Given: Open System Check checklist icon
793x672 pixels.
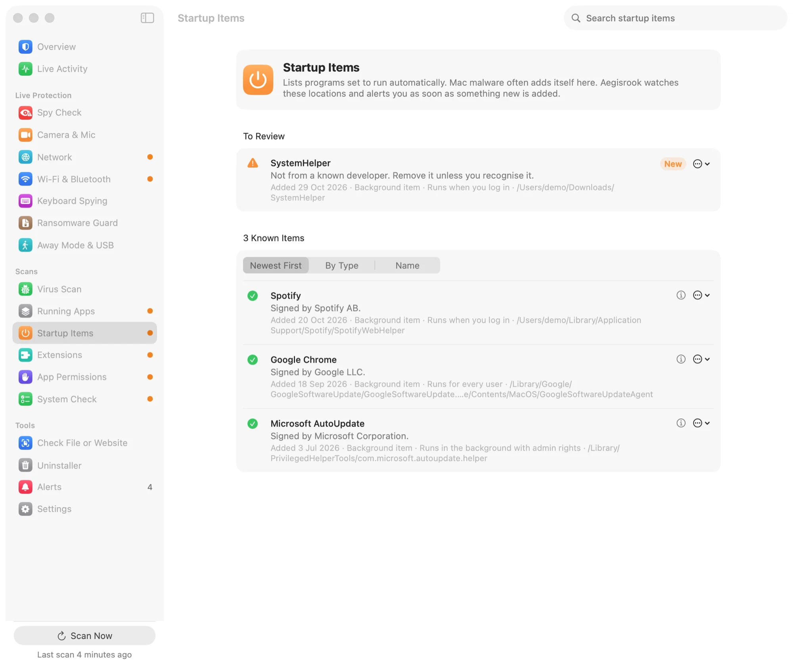Looking at the screenshot, I should pos(25,399).
